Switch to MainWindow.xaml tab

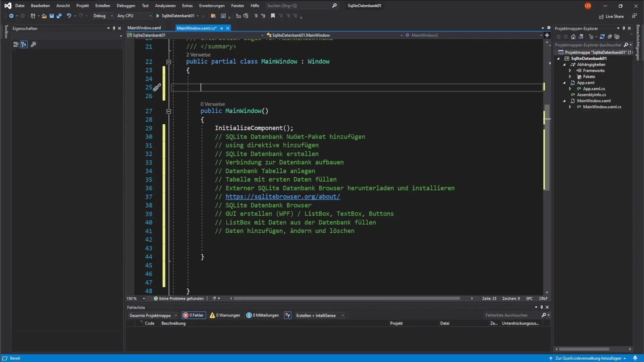point(144,28)
